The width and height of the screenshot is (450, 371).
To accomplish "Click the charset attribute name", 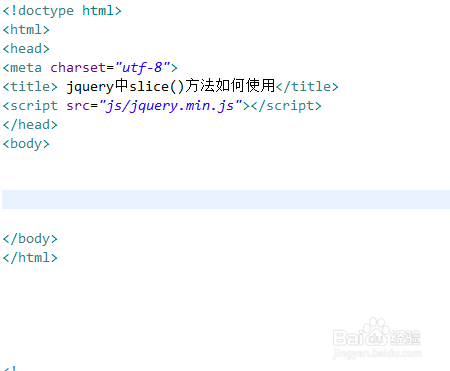I will (78, 68).
